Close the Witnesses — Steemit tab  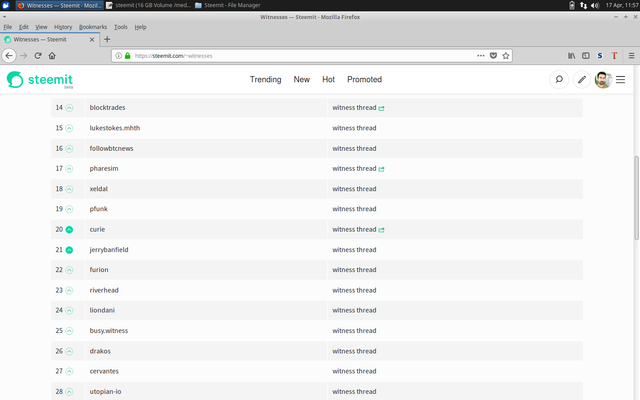[92, 40]
